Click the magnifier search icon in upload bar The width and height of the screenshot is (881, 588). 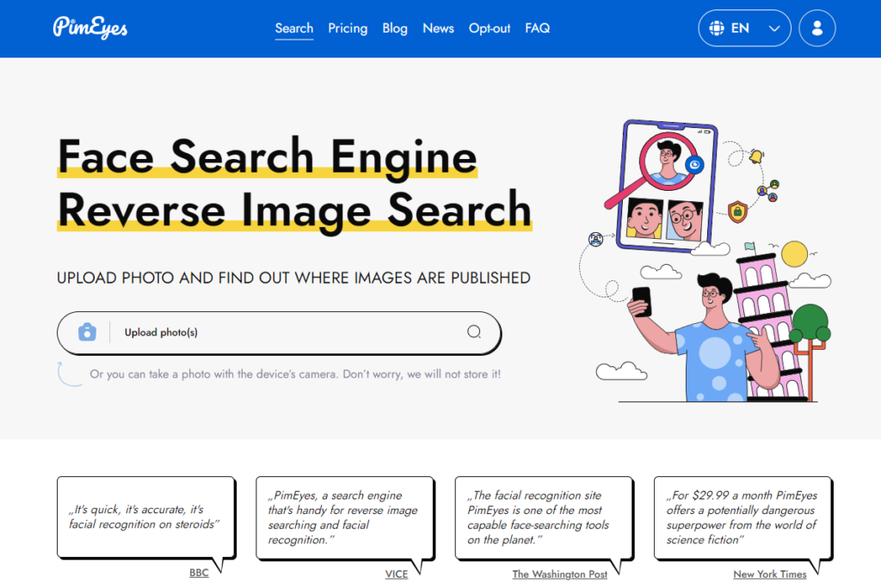[474, 332]
